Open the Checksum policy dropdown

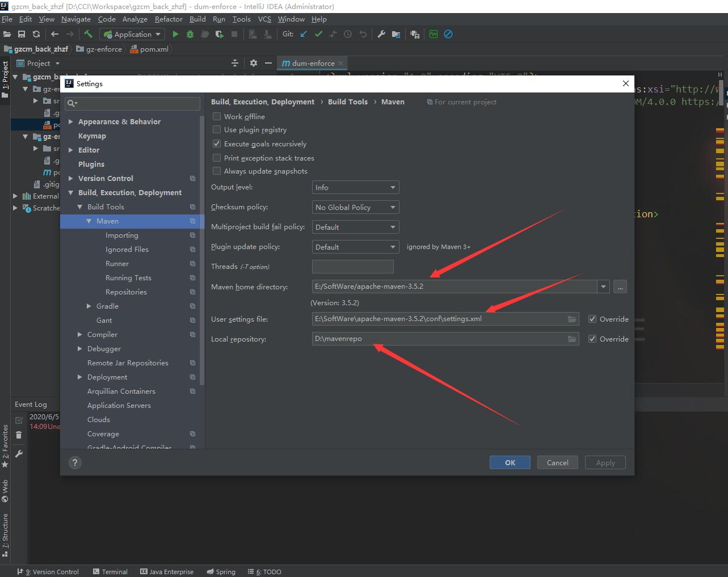click(x=355, y=207)
